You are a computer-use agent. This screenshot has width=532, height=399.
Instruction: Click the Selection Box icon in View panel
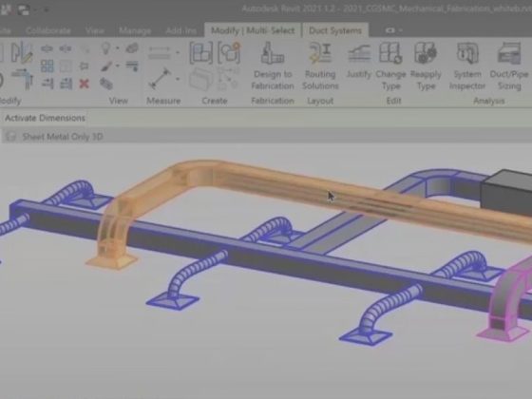coord(132,47)
